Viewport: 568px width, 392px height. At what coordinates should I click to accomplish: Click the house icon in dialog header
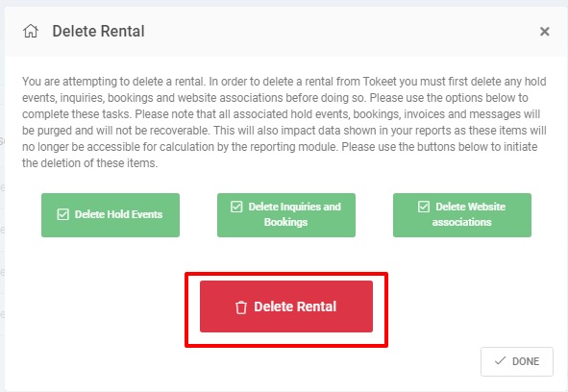coord(31,31)
